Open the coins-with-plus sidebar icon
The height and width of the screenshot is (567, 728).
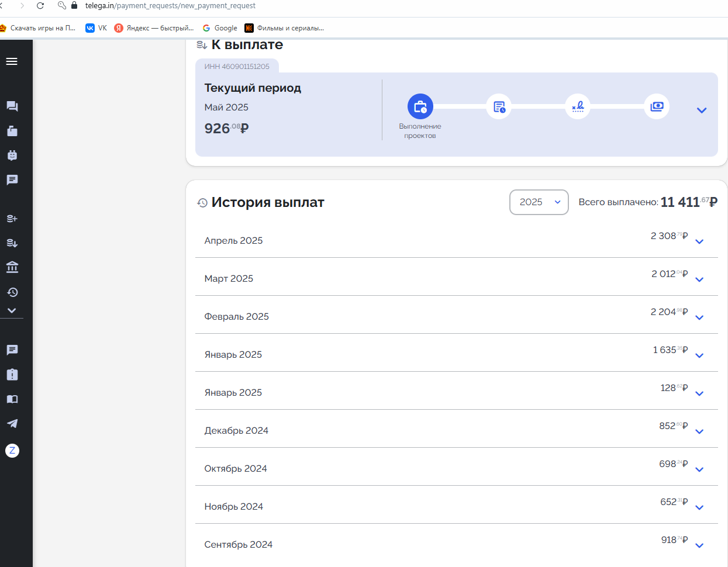pos(12,219)
